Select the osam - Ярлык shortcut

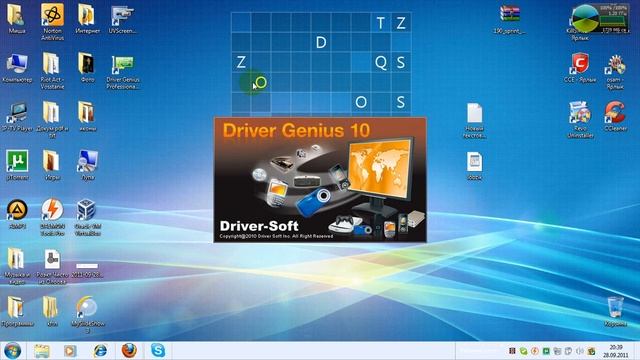click(615, 72)
